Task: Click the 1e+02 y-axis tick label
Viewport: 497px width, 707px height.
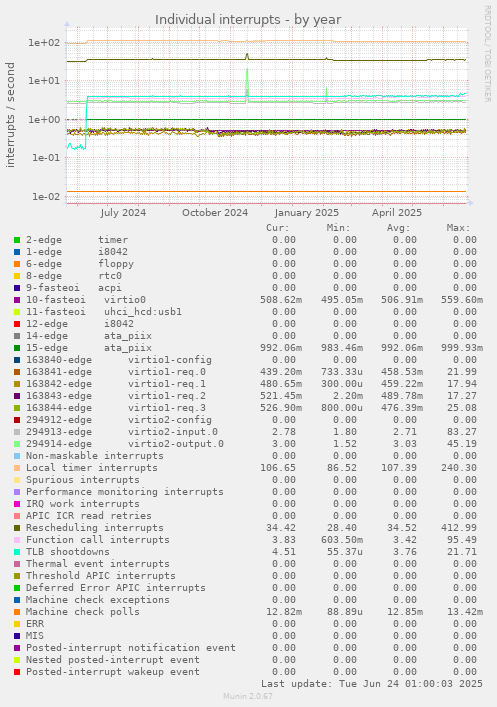Action: (44, 43)
